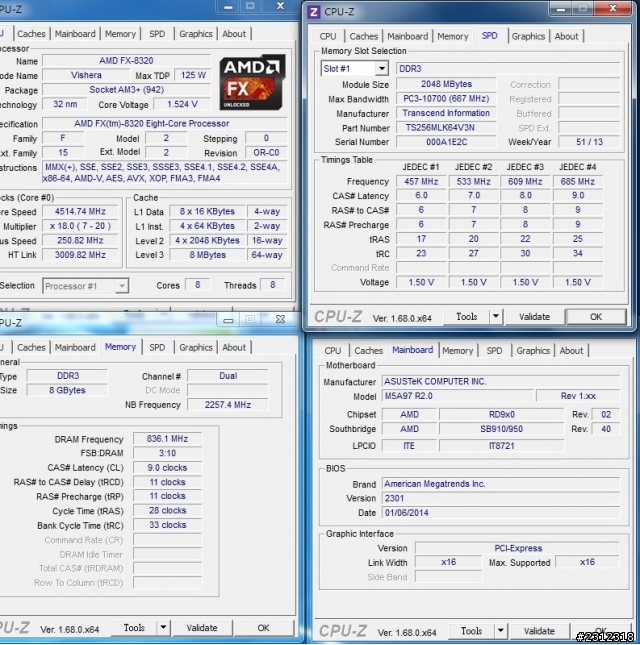Image resolution: width=640 pixels, height=645 pixels.
Task: Click the 2048 MBytes module size field
Action: pyautogui.click(x=446, y=84)
